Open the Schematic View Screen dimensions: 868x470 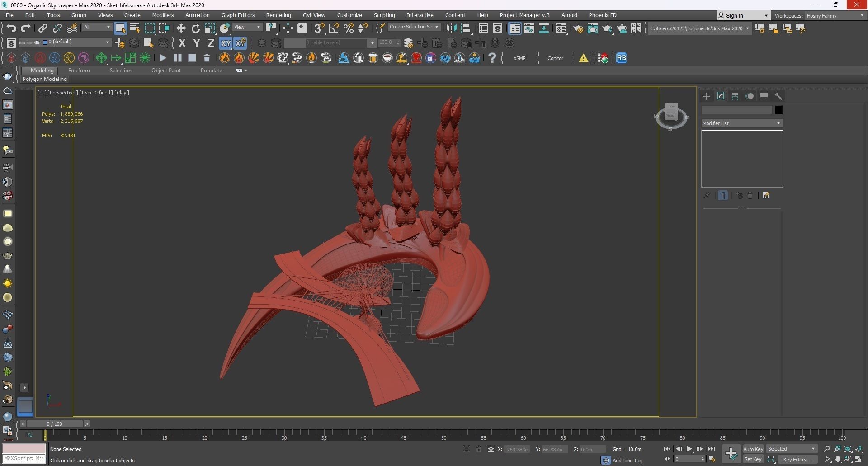click(543, 28)
